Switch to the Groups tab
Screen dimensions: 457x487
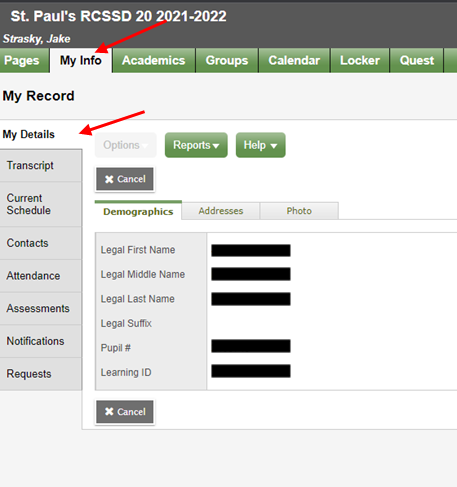[227, 60]
